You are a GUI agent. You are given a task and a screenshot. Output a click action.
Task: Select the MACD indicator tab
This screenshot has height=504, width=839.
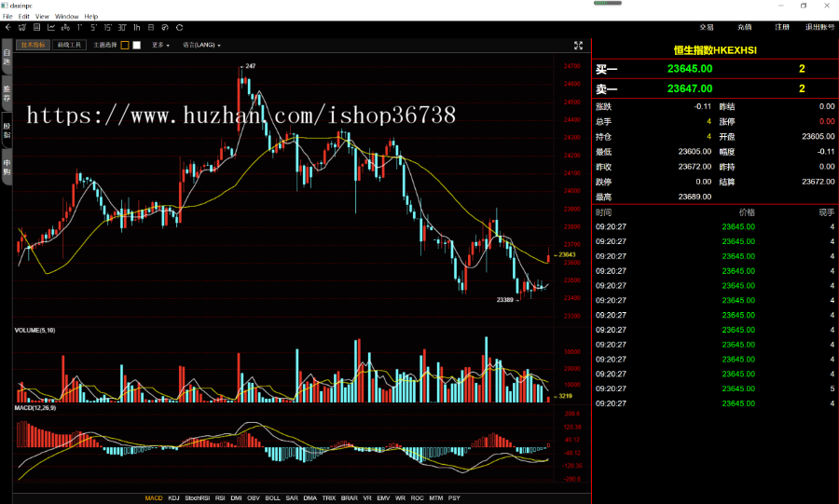(154, 498)
